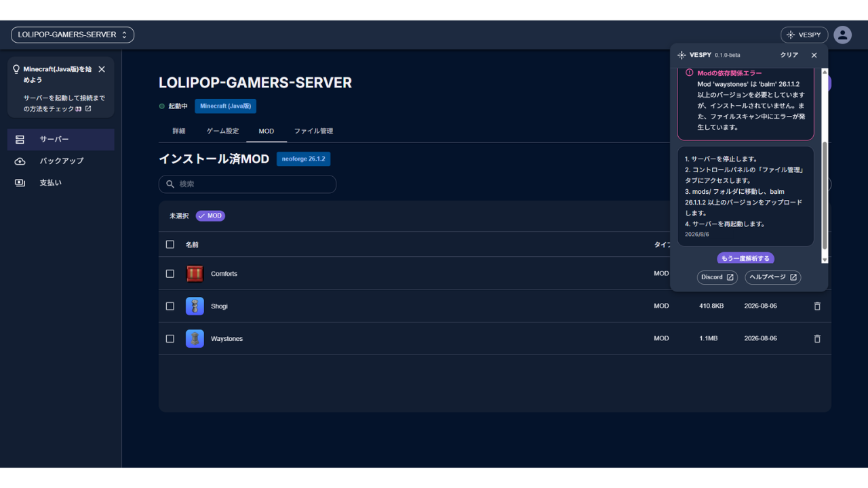Click the Waystones mod name
This screenshot has width=868, height=488.
(226, 339)
